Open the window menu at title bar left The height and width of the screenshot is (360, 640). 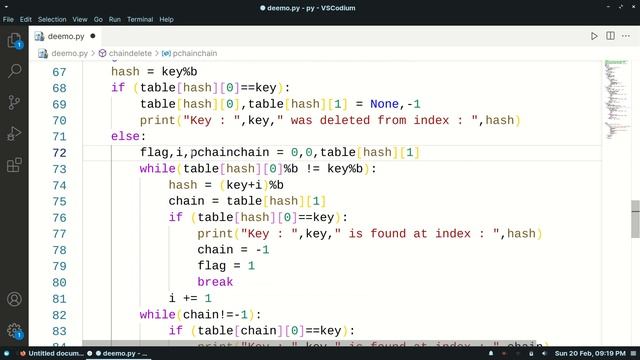coord(6,7)
